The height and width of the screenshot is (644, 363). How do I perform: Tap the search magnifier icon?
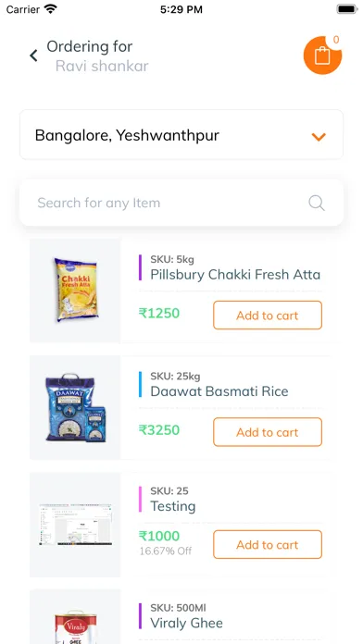(317, 203)
